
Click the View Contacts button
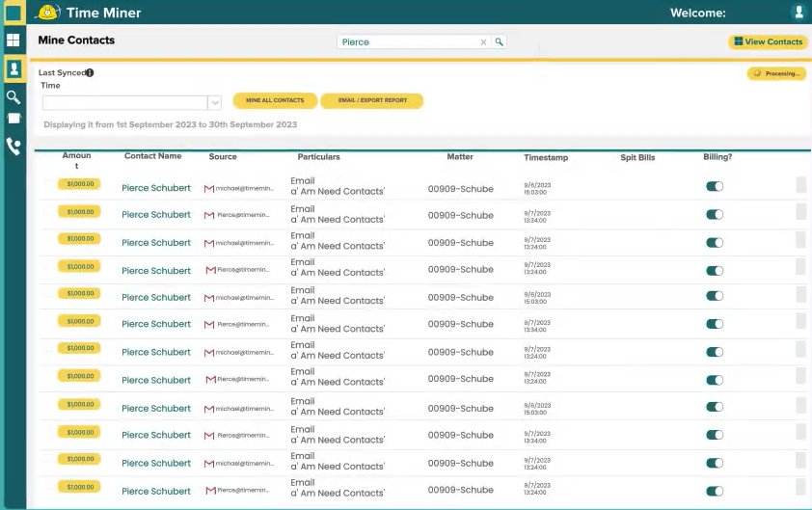click(x=768, y=42)
